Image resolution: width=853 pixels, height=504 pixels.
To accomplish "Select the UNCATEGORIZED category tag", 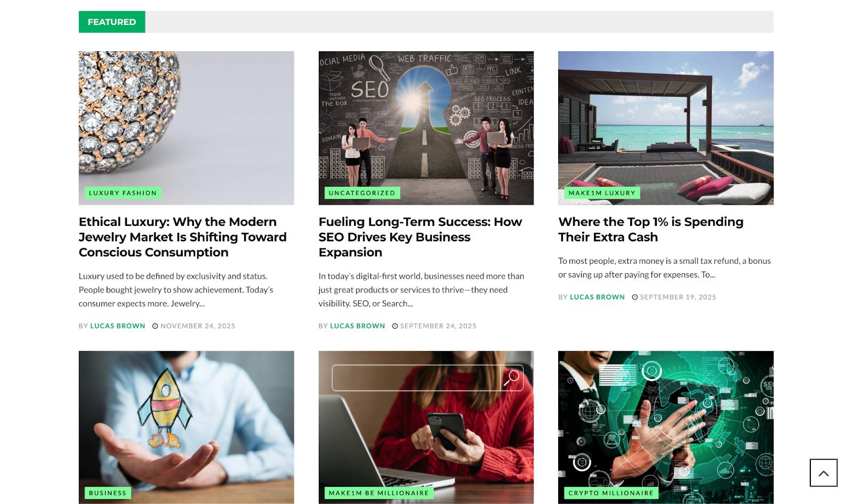I will click(362, 193).
